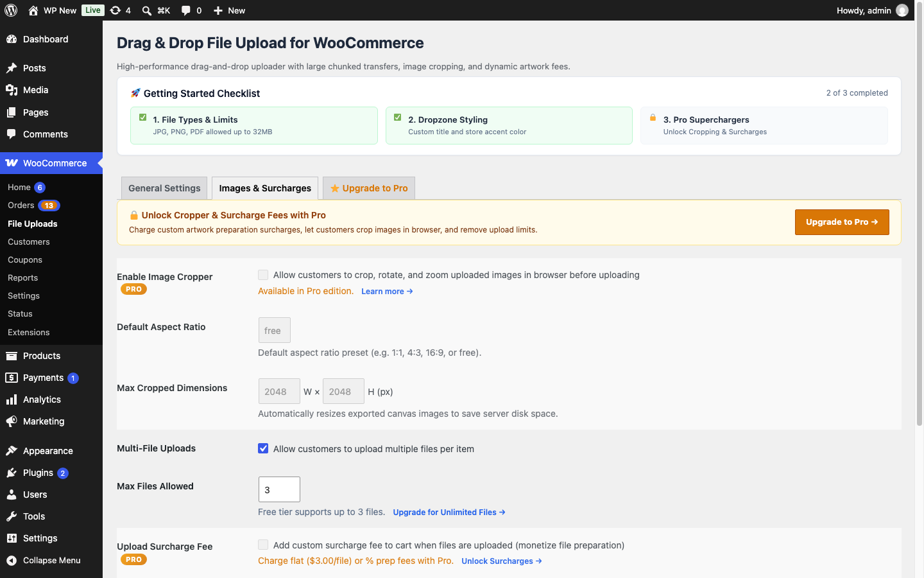Click the plus New icon in admin bar
Screen dimensions: 924x578
click(218, 10)
